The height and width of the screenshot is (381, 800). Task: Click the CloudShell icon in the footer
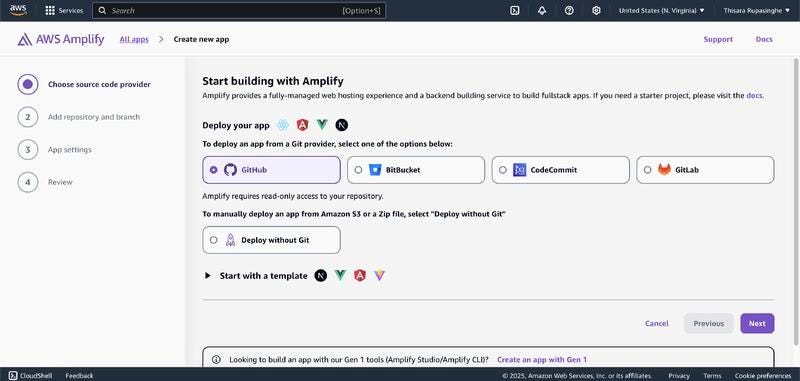pyautogui.click(x=13, y=375)
